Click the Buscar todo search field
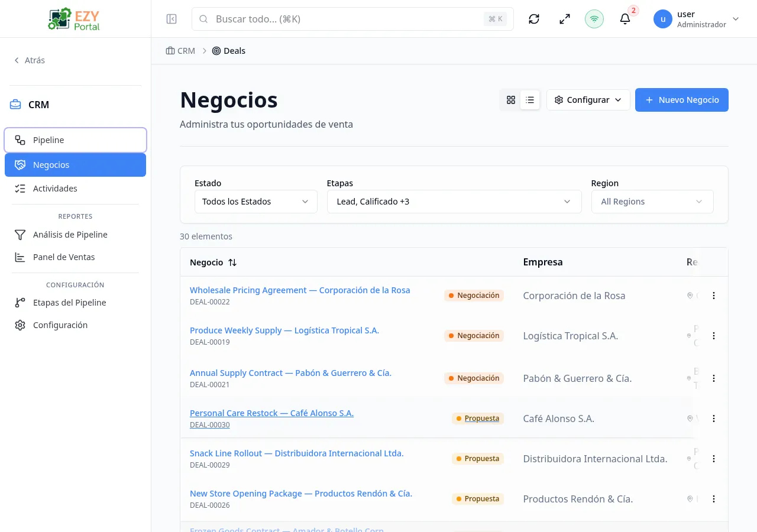 tap(352, 19)
